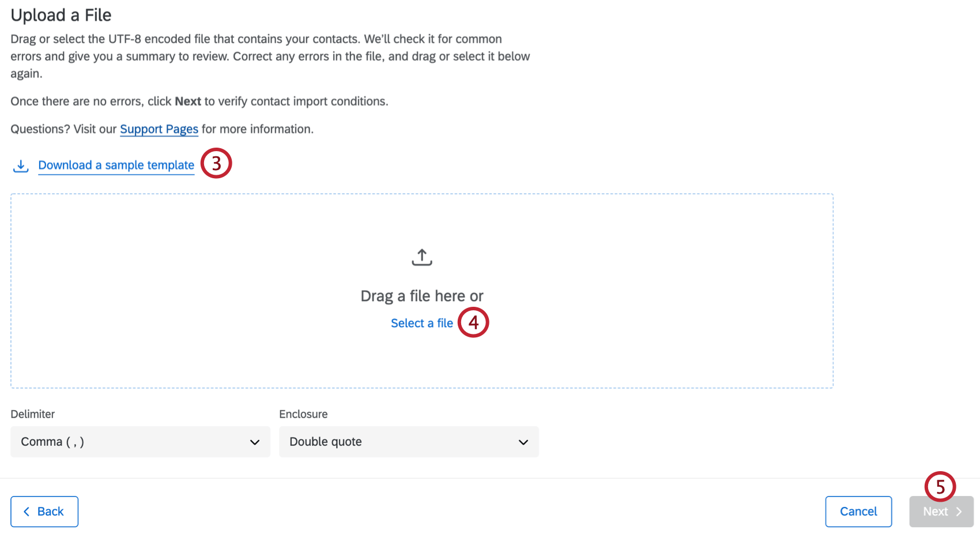Click the back chevron inside the Back button
The width and height of the screenshot is (980, 534).
coord(27,512)
